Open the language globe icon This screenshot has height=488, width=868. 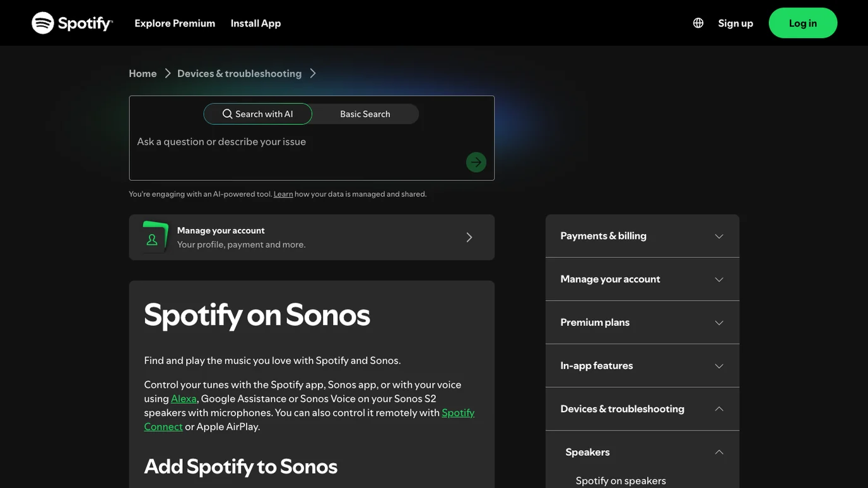tap(698, 23)
